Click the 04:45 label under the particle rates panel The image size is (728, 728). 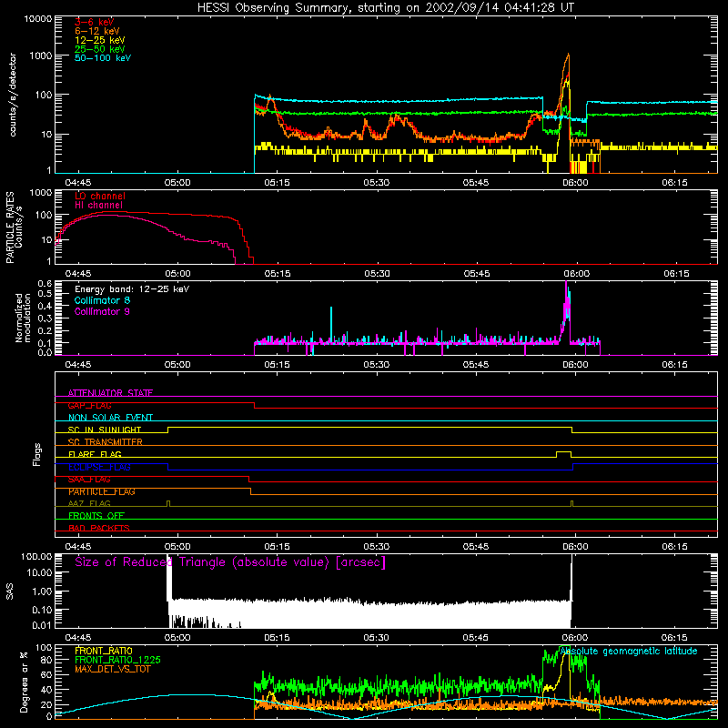coord(78,274)
